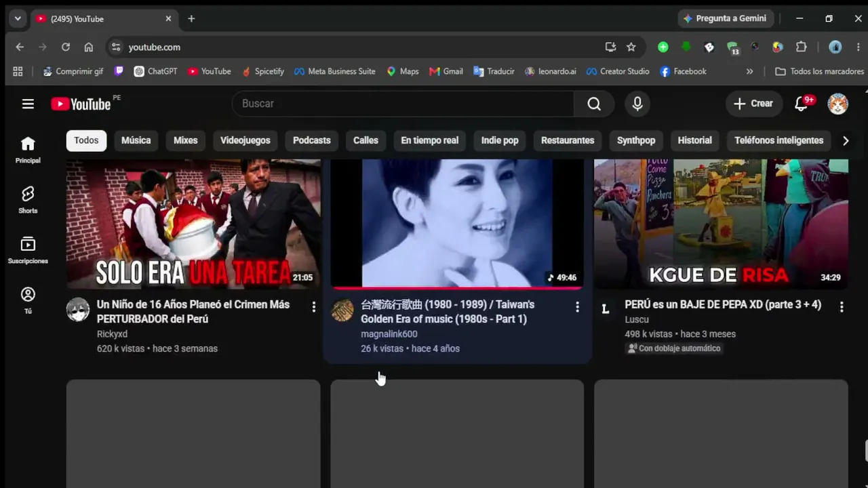Open options menu for the PERÚ BAJE DE PEPA video
Viewport: 868px width, 488px height.
point(842,307)
